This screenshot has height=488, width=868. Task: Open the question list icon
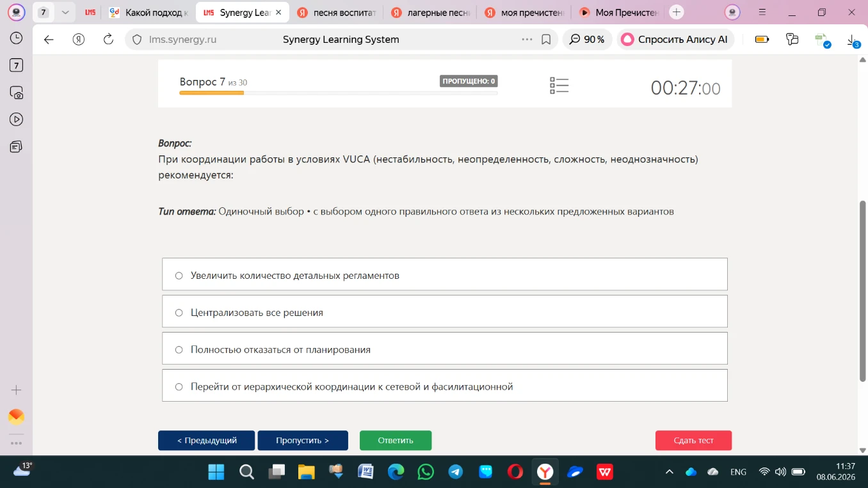point(559,86)
